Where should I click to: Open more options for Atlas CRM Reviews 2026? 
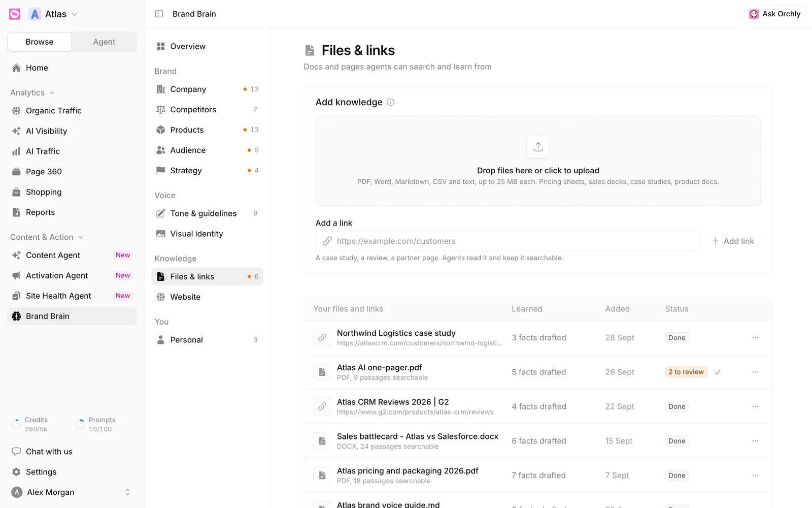click(755, 406)
